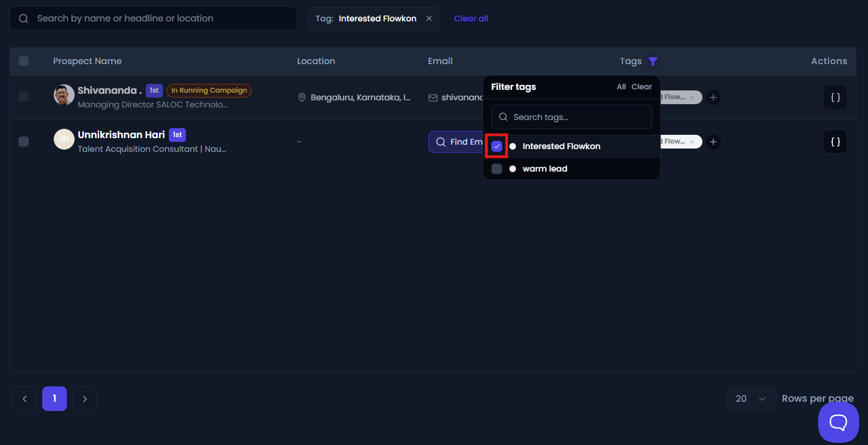Open the Tags column filter funnel icon

click(653, 61)
